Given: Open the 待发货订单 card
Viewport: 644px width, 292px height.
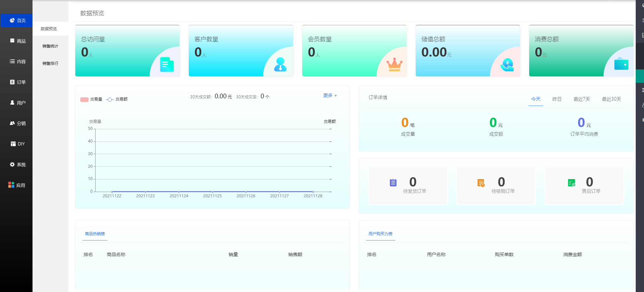Looking at the screenshot, I should point(408,186).
